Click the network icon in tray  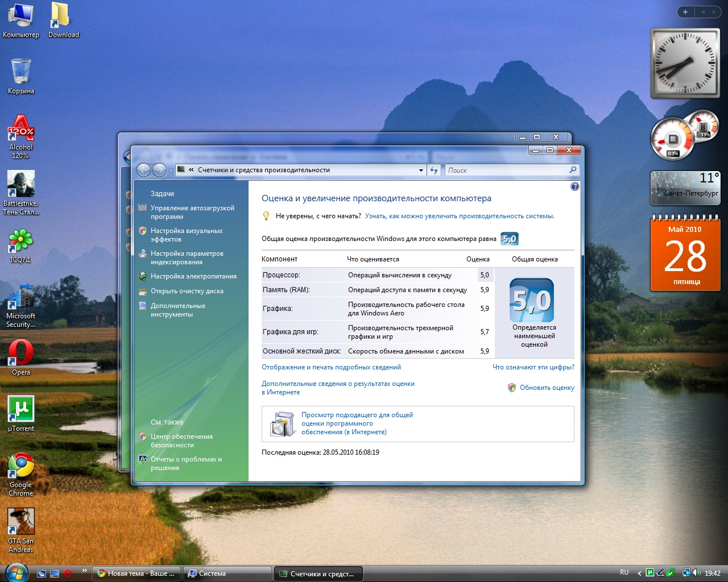[x=686, y=573]
